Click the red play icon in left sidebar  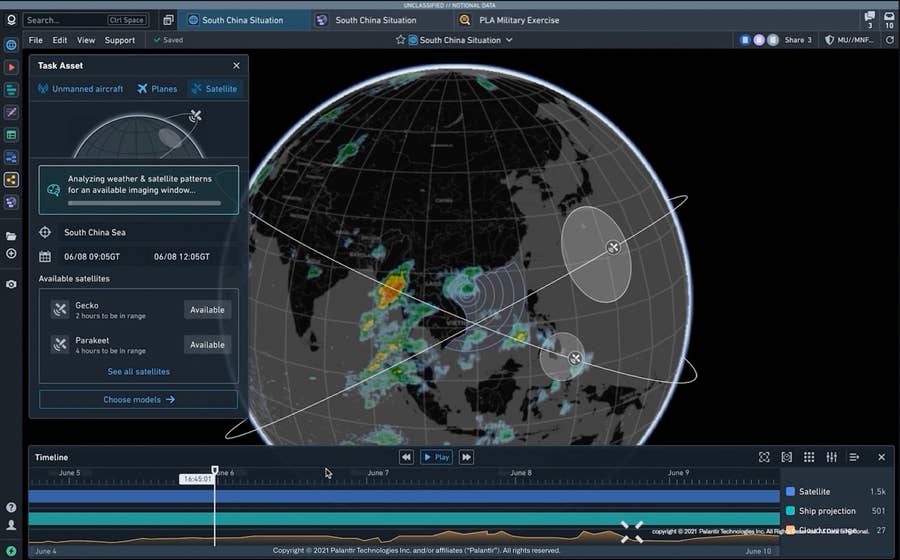pyautogui.click(x=11, y=67)
